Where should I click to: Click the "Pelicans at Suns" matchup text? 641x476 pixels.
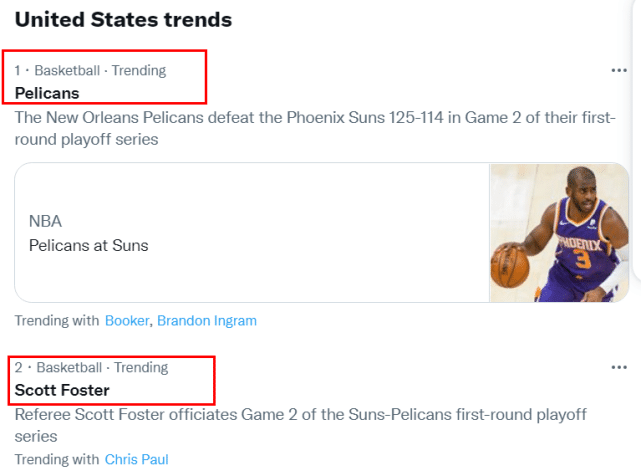(x=89, y=245)
